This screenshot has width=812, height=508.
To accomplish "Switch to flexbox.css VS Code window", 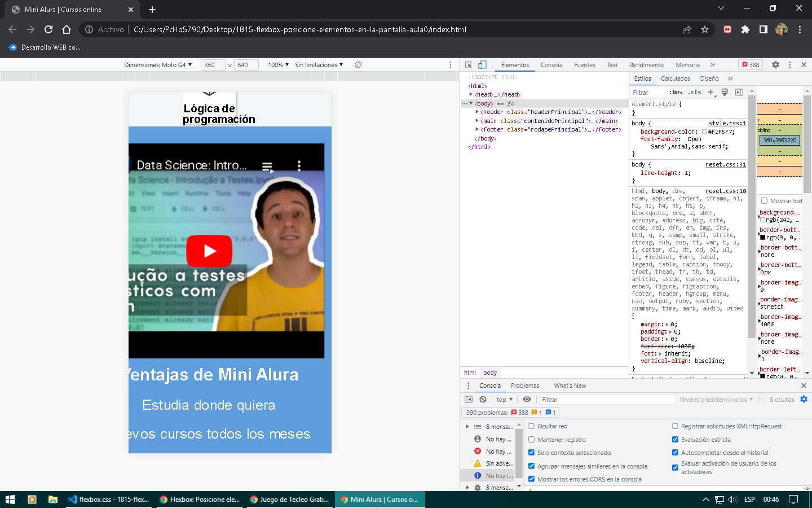I will (109, 500).
